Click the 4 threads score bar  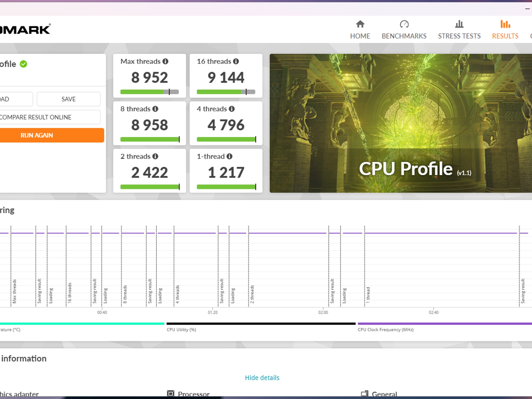[226, 139]
